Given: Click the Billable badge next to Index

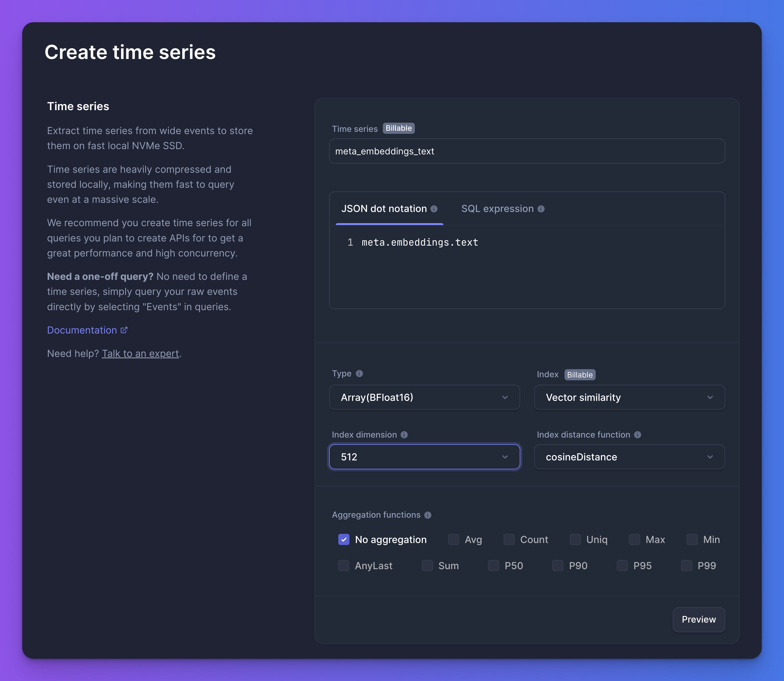Looking at the screenshot, I should [579, 374].
